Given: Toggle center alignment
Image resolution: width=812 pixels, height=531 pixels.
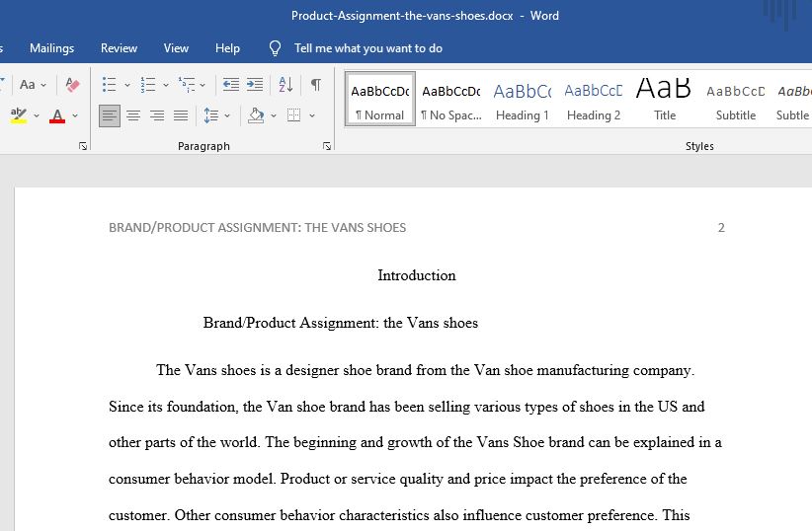Looking at the screenshot, I should pos(133,115).
